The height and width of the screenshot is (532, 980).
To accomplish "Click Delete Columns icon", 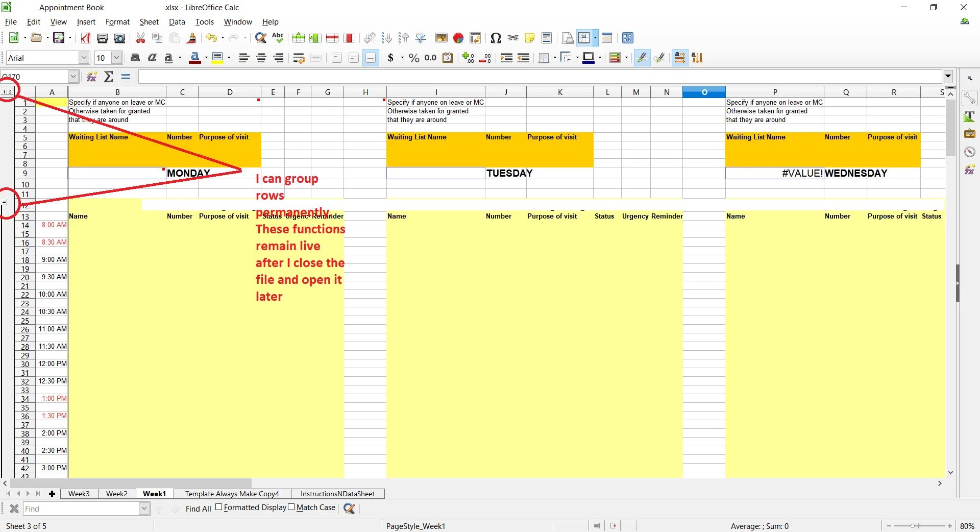I will [x=350, y=38].
